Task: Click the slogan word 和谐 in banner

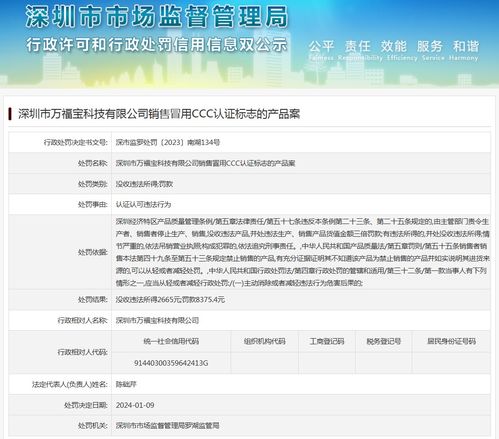Action: pyautogui.click(x=466, y=46)
